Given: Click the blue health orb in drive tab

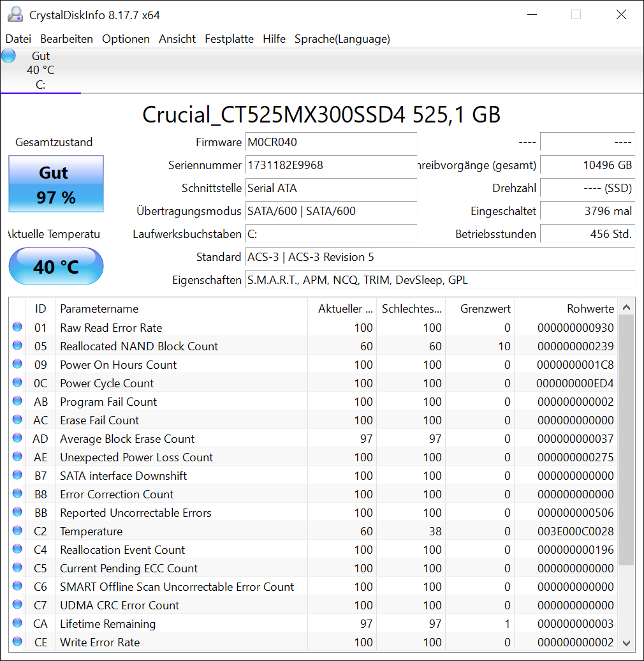Looking at the screenshot, I should click(x=8, y=56).
